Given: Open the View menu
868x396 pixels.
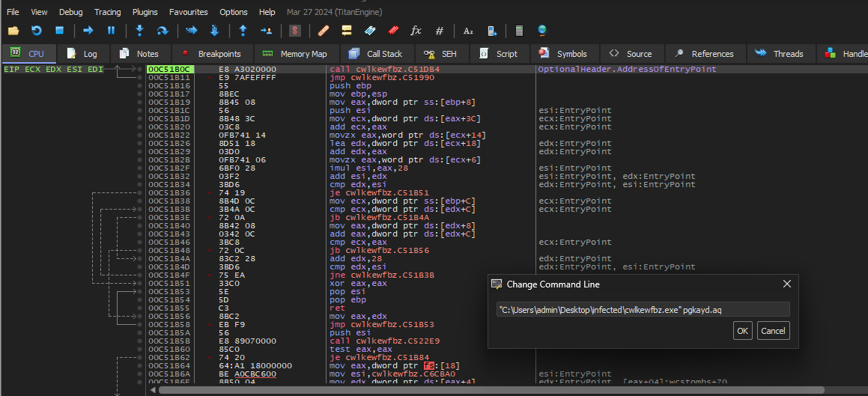Looking at the screenshot, I should pos(39,12).
